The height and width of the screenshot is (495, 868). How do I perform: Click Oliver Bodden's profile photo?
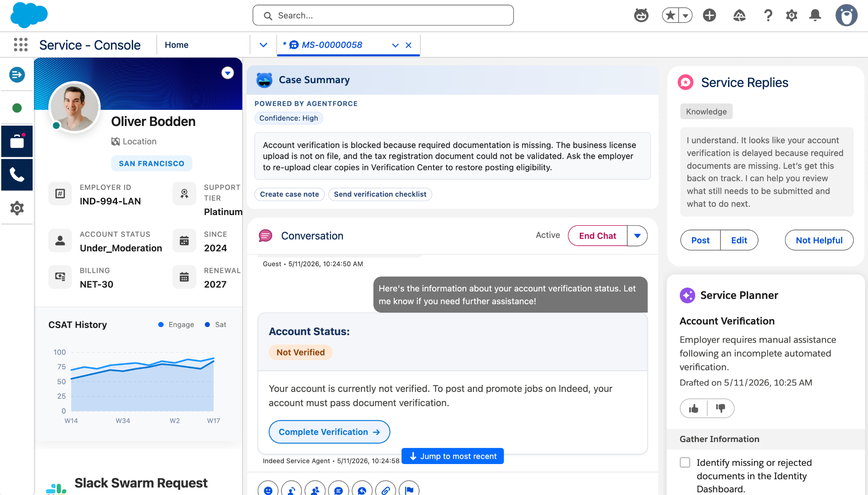tap(75, 107)
